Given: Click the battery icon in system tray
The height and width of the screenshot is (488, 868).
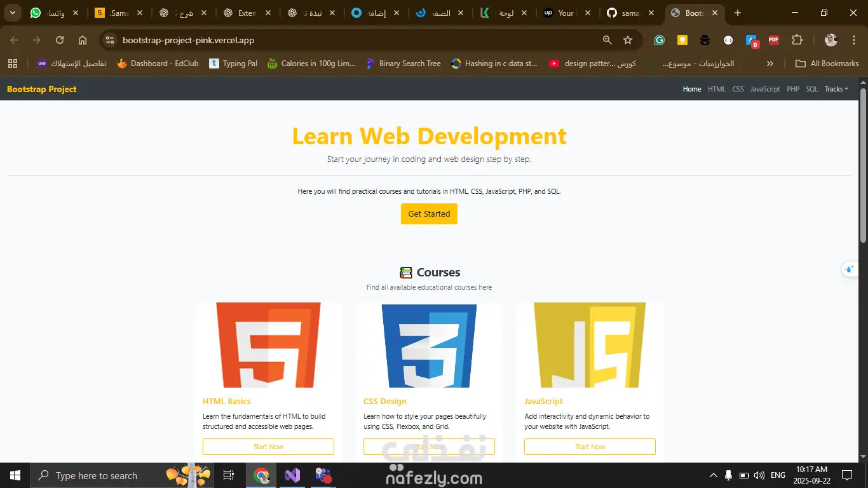Looking at the screenshot, I should pyautogui.click(x=744, y=475).
